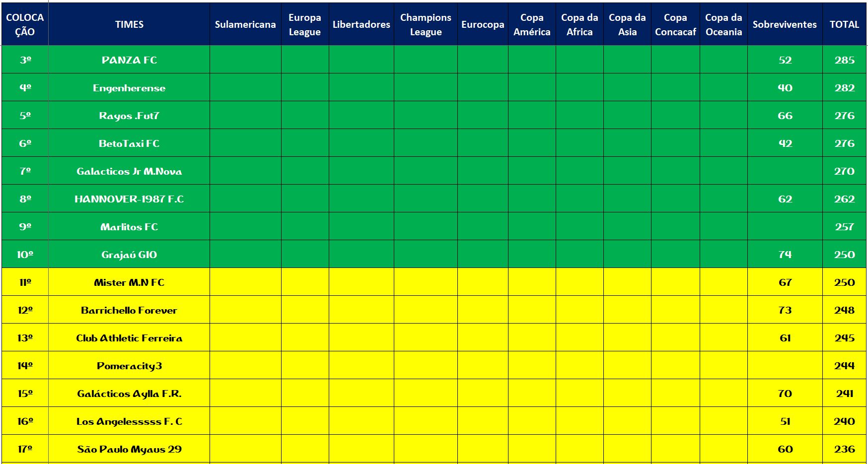
Task: Select the Rayos .Fut7 team cell
Action: pos(129,116)
